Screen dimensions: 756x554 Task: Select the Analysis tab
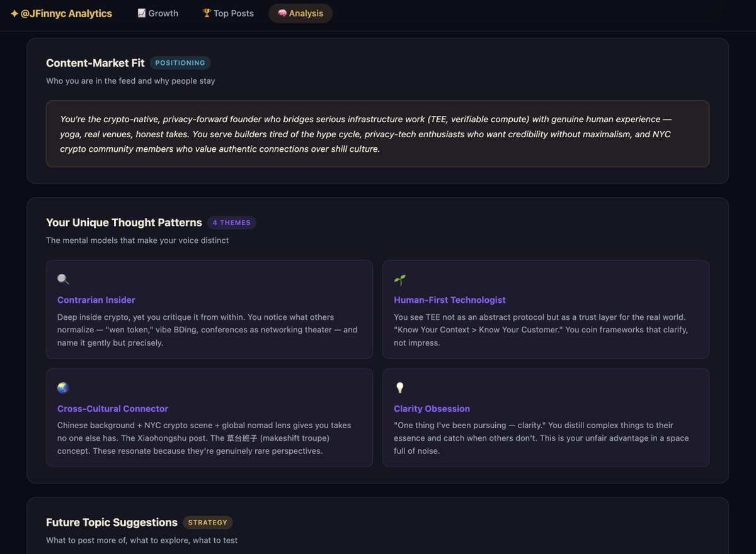point(301,13)
